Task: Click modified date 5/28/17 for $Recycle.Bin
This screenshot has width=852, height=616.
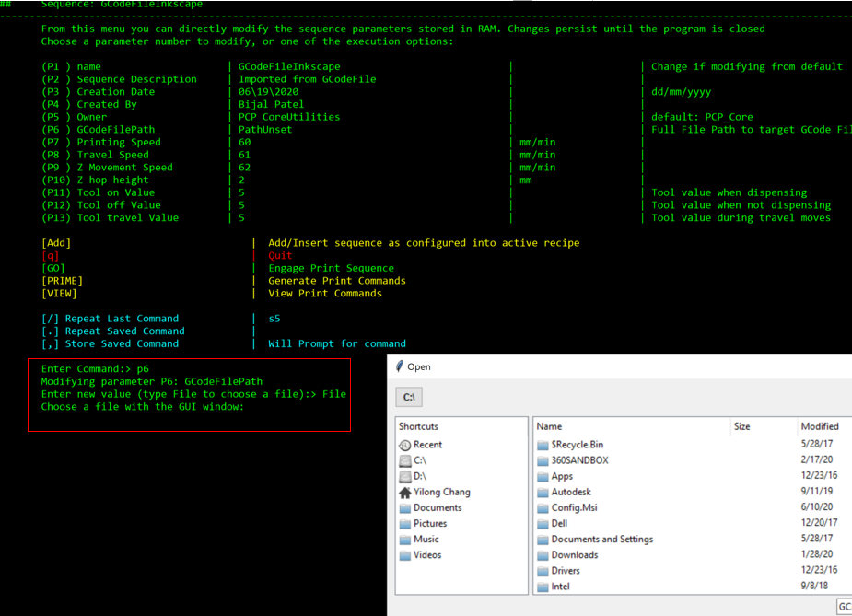Action: tap(817, 444)
